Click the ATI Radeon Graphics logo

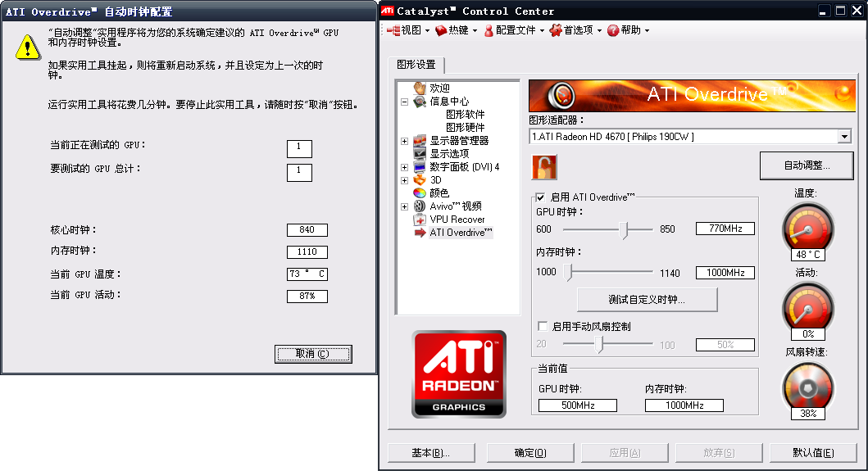[x=459, y=374]
